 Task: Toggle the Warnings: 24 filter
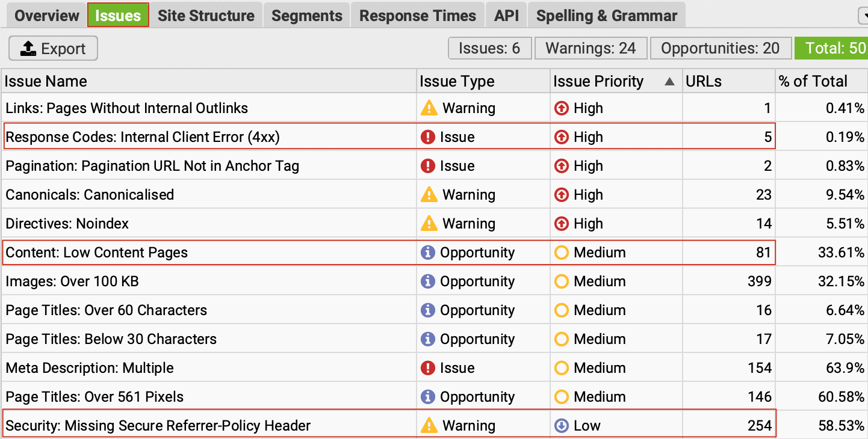pos(590,49)
